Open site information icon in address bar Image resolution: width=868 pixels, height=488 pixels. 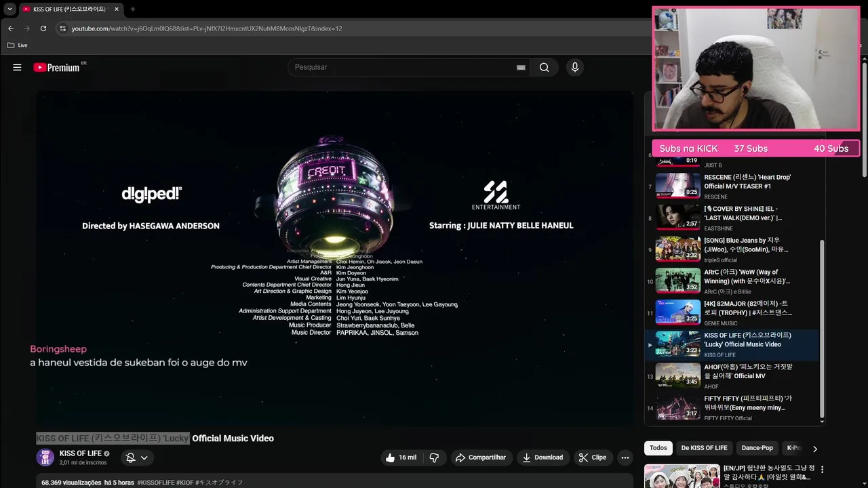point(62,28)
